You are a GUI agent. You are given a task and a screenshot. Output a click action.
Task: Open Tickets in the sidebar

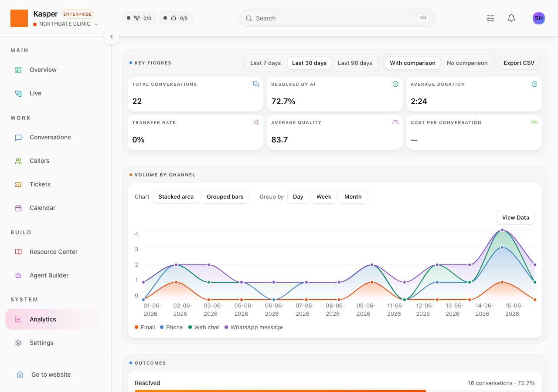pyautogui.click(x=56, y=184)
